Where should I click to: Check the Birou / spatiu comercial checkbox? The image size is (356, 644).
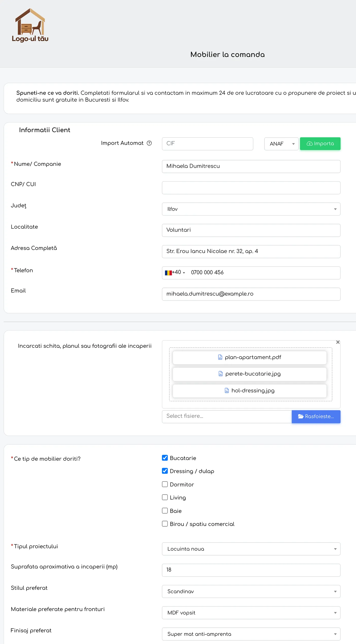165,524
